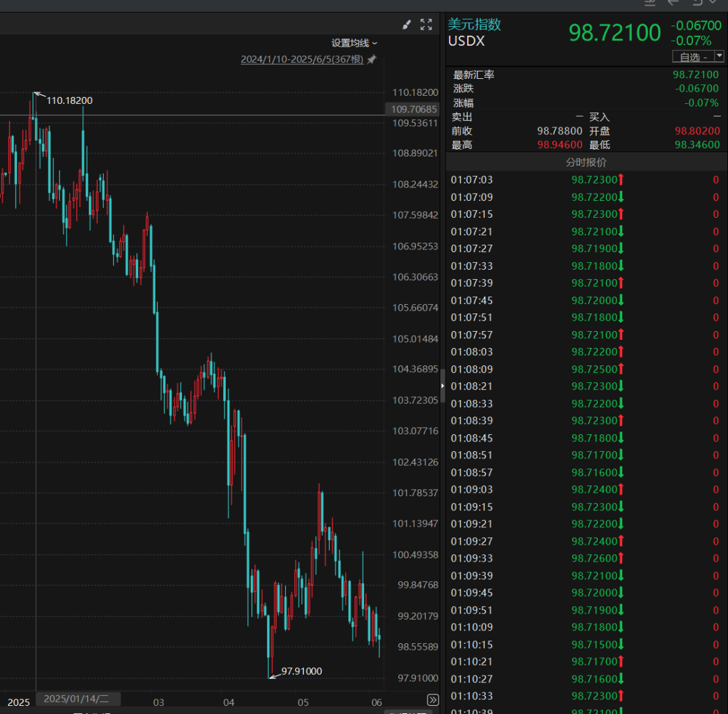Screen dimensions: 728x714
Task: Click the 开盘 value 98.80200
Action: 698,131
